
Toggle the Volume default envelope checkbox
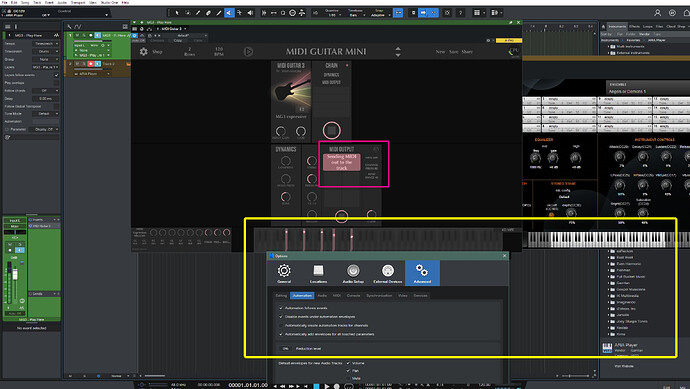coord(348,363)
